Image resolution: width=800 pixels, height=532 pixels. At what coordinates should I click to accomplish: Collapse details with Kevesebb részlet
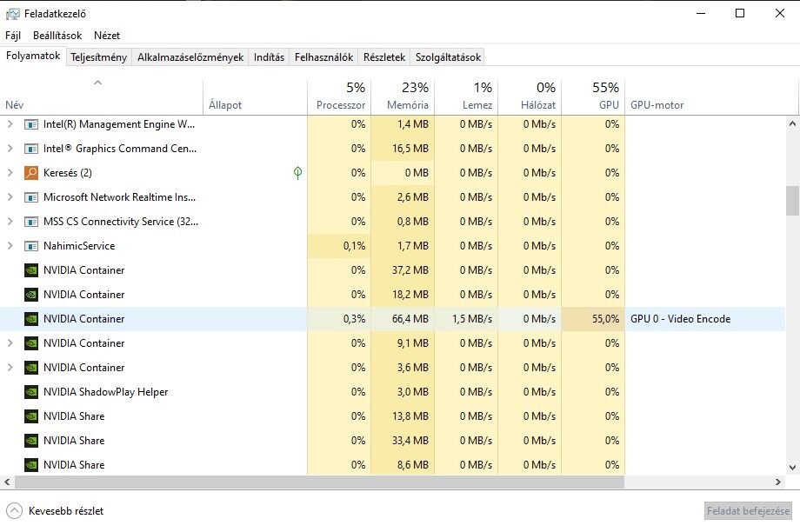(55, 510)
